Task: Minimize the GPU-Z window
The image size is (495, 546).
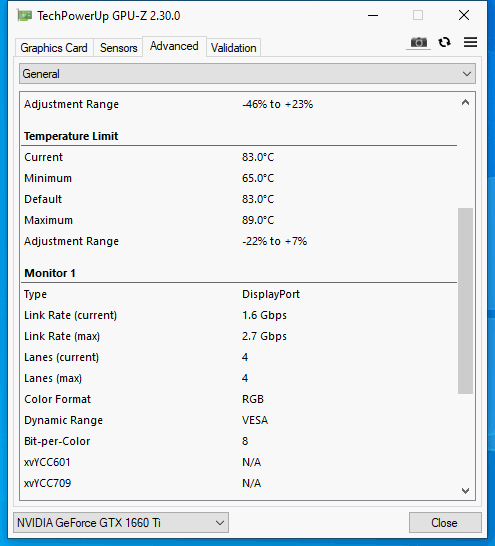Action: click(x=373, y=16)
